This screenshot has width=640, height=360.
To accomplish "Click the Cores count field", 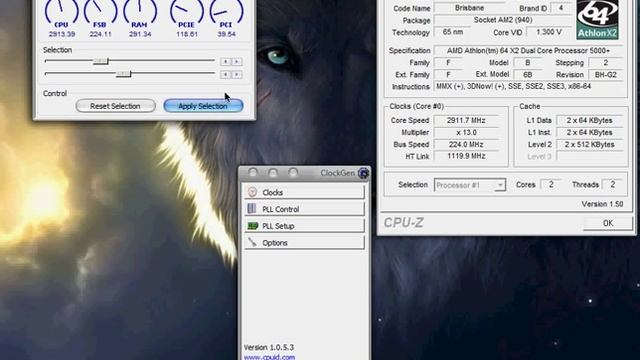I will 551,184.
